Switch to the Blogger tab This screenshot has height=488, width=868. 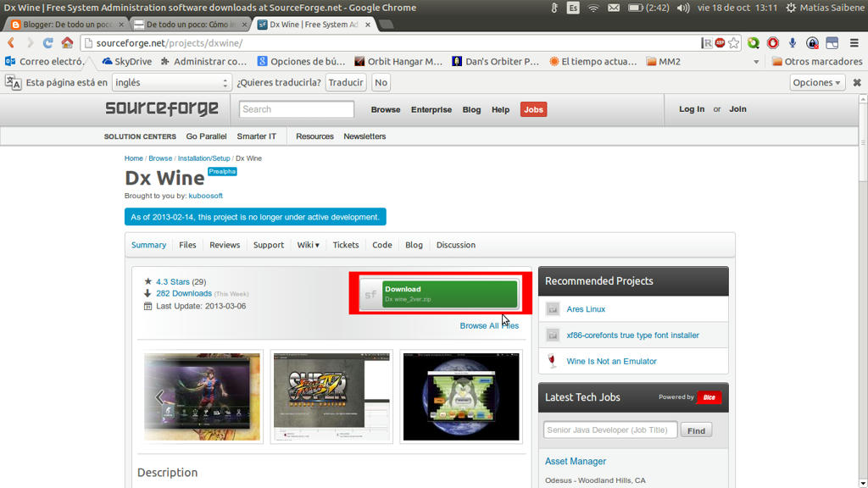pos(66,25)
